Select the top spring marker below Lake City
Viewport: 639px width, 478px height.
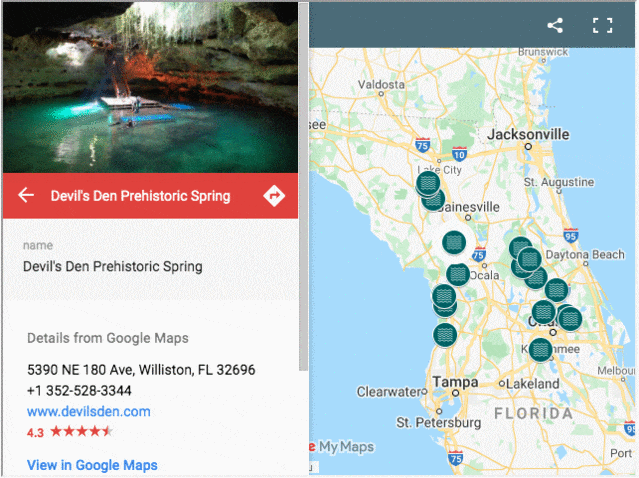point(428,183)
